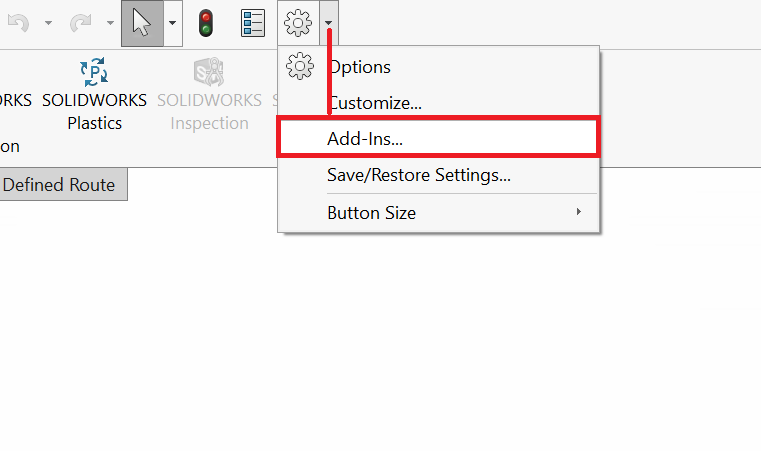This screenshot has width=761, height=451.
Task: Click the Options gear icon in toolbar
Action: [298, 23]
